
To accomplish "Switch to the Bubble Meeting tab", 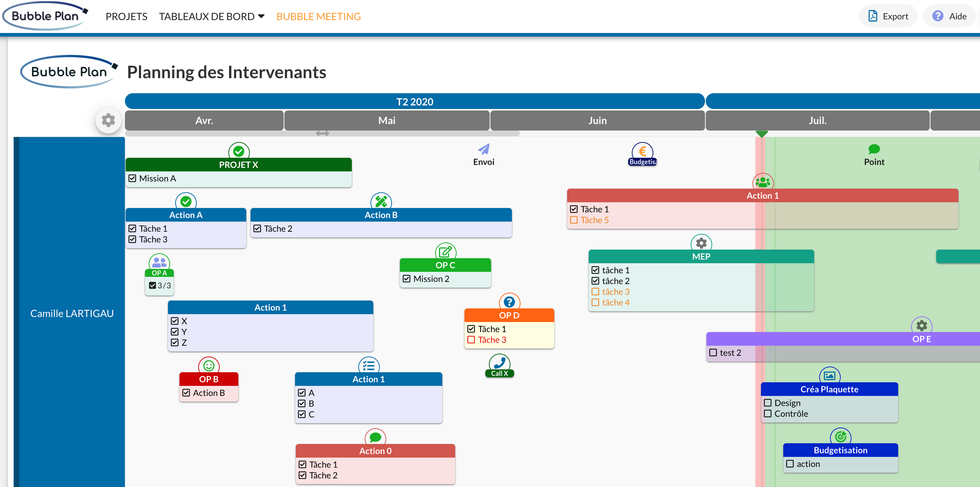I will point(318,16).
